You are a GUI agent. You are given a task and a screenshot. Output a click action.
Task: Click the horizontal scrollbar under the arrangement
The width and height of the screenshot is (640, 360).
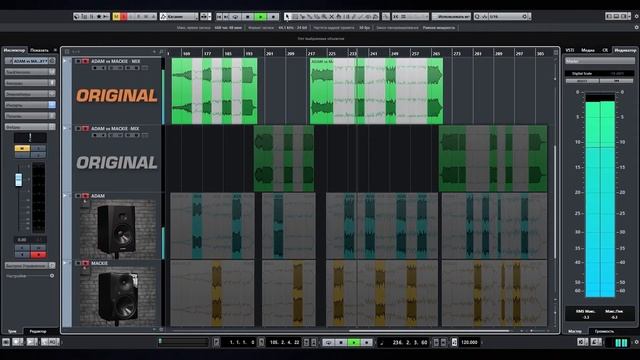pos(429,331)
